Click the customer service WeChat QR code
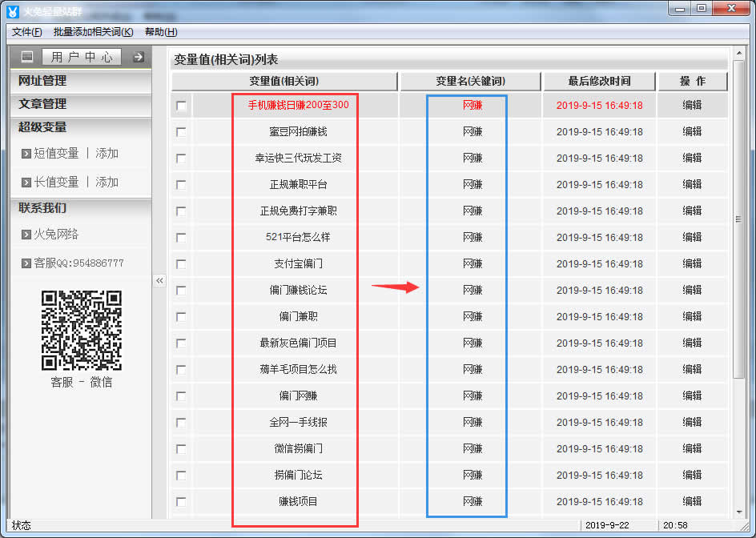The height and width of the screenshot is (538, 756). (82, 331)
